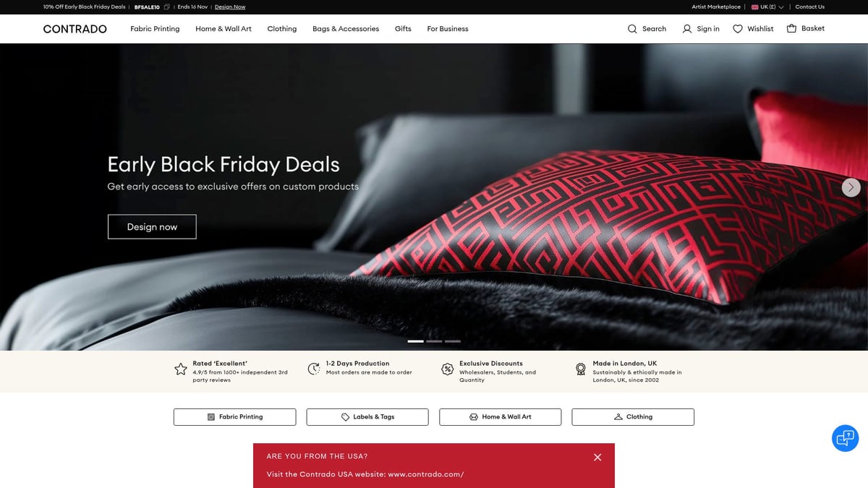The height and width of the screenshot is (488, 868).
Task: Open the live chat help bubble
Action: pyautogui.click(x=845, y=437)
